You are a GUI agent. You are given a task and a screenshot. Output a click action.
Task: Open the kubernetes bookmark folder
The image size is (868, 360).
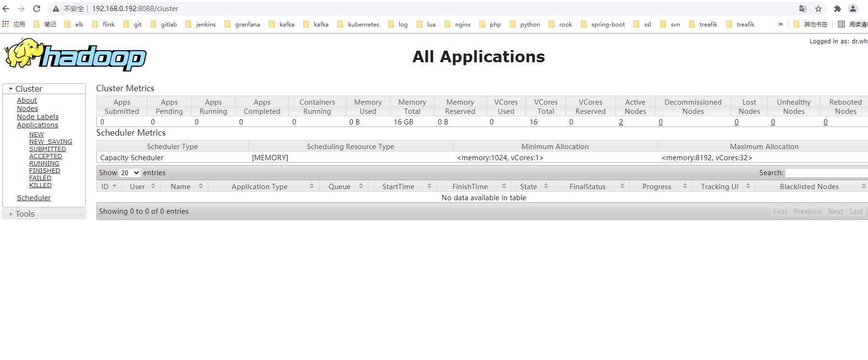pos(358,24)
